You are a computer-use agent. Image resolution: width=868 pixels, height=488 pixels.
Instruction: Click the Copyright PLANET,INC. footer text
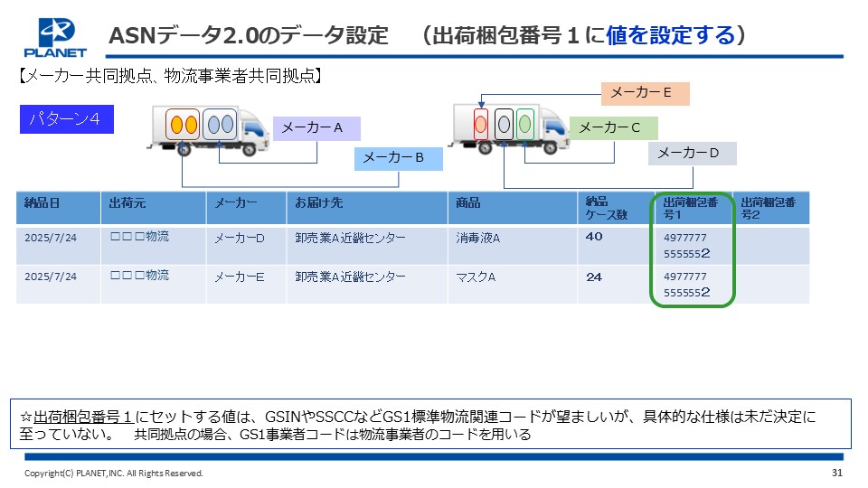114,474
